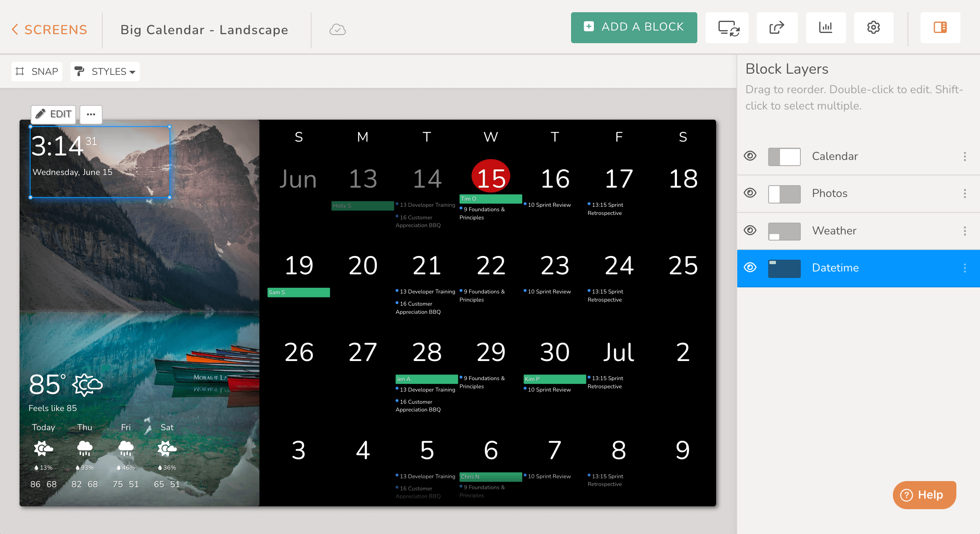The image size is (980, 534).
Task: Toggle visibility of the Photos layer
Action: [x=750, y=193]
